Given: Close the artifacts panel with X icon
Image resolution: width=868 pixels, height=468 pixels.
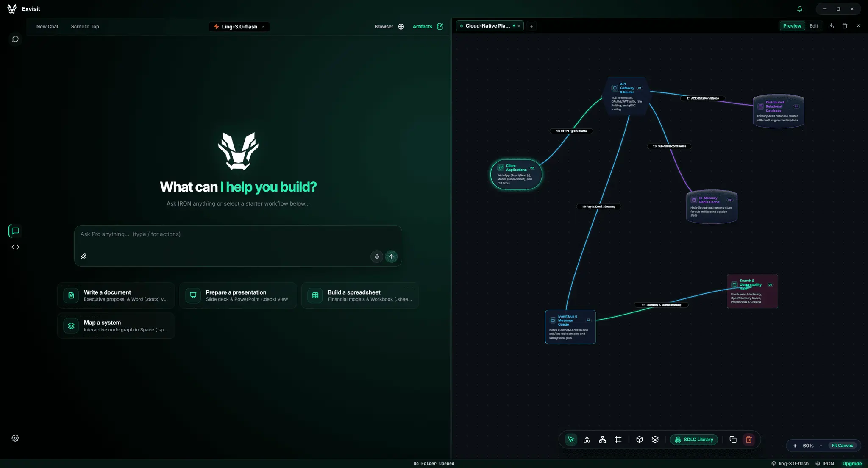Looking at the screenshot, I should [x=858, y=26].
